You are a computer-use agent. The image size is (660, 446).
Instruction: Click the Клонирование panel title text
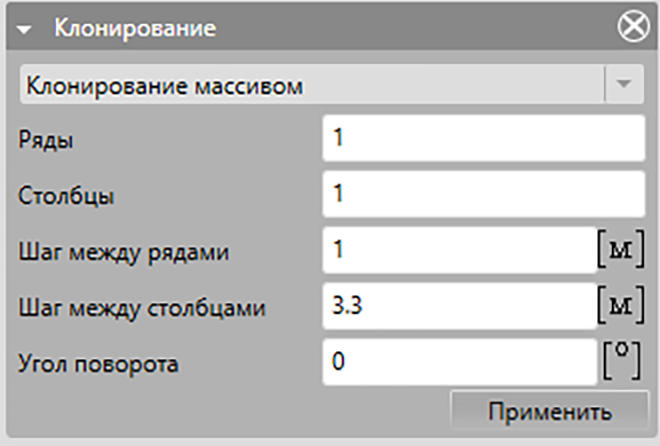point(135,28)
